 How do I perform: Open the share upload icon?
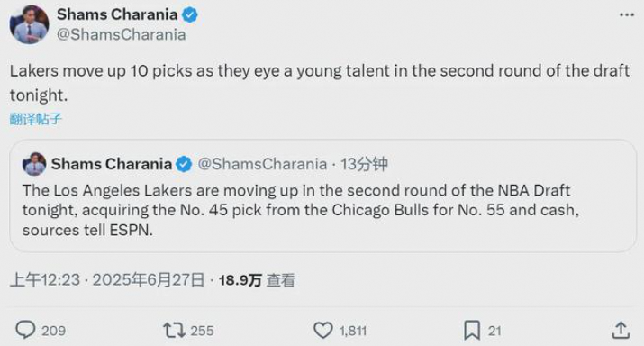click(x=621, y=331)
